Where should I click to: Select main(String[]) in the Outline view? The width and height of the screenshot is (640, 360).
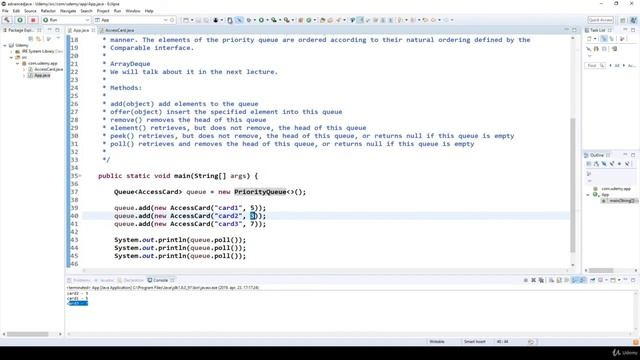tap(622, 201)
